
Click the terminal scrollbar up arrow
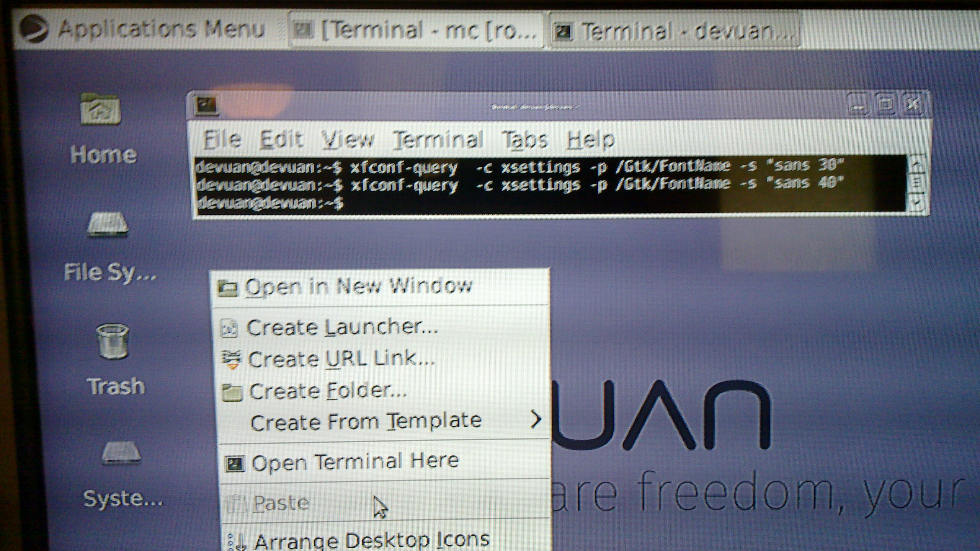(x=916, y=165)
